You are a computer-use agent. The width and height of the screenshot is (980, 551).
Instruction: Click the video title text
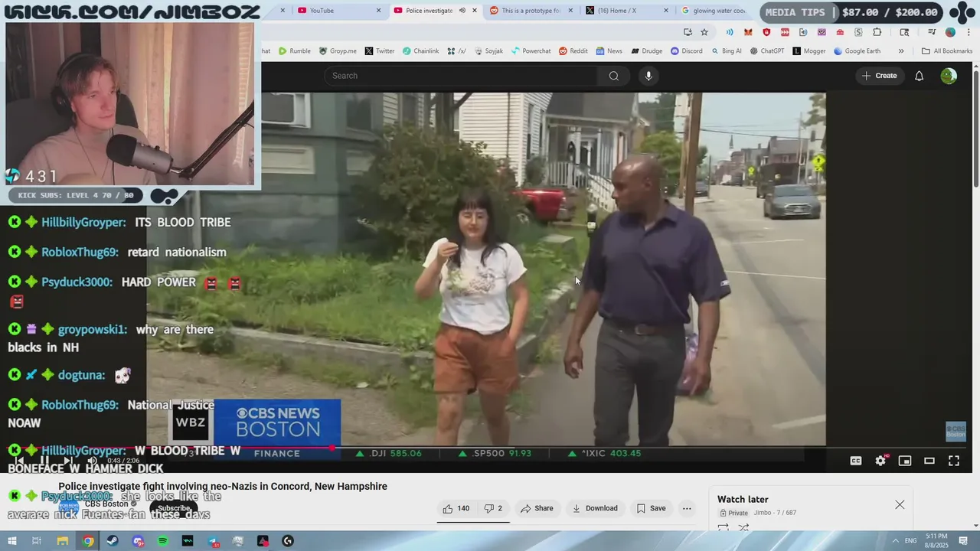point(223,486)
